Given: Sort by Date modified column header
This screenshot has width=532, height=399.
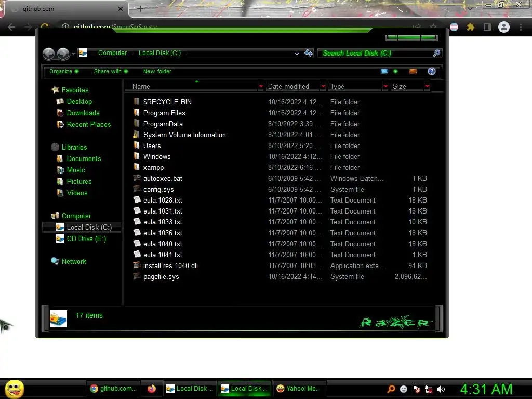Looking at the screenshot, I should 292,87.
